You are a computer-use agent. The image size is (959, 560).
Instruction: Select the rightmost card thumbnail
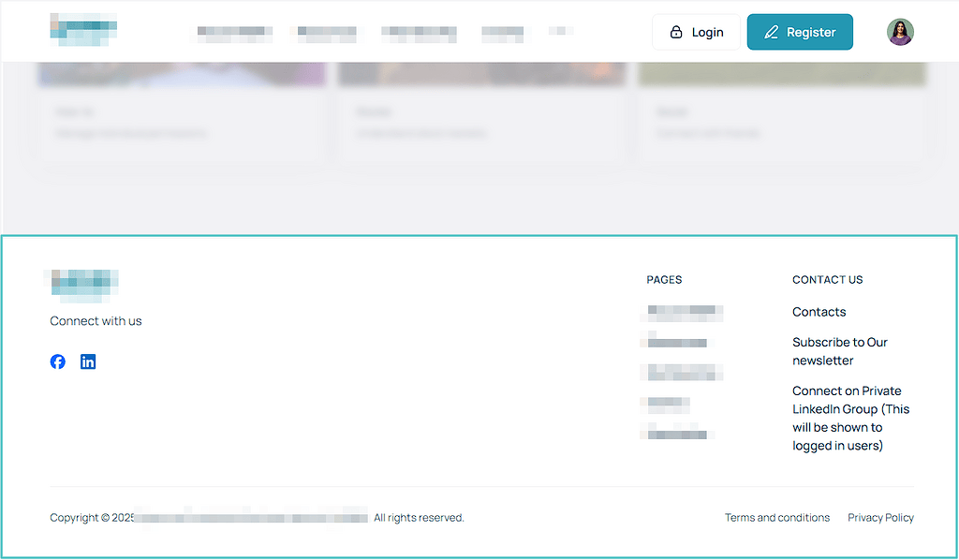pyautogui.click(x=781, y=70)
